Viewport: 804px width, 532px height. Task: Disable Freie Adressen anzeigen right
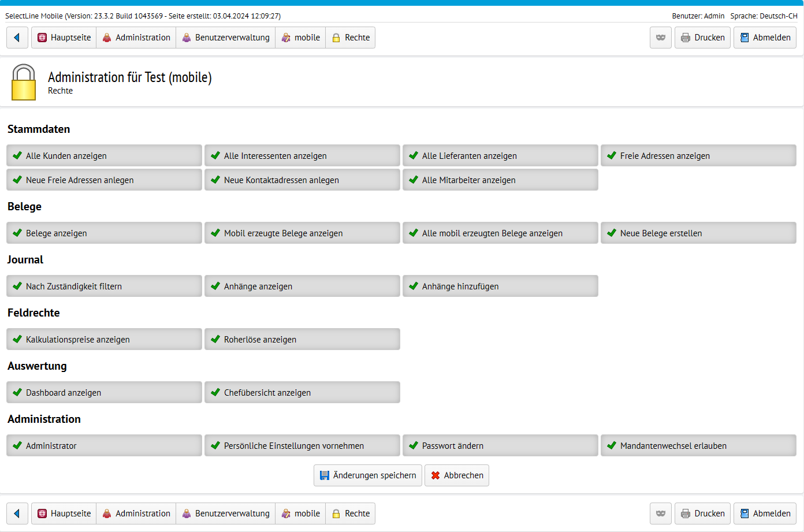click(698, 156)
